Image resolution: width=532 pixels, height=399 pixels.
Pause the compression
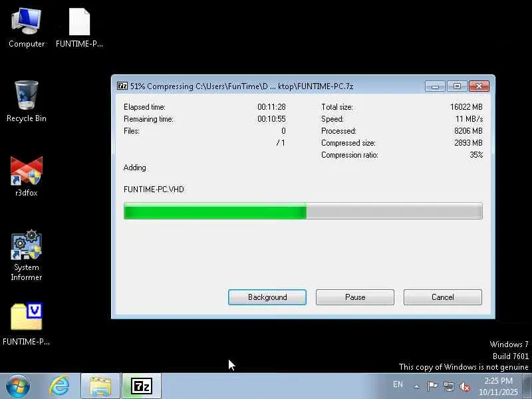(x=355, y=297)
